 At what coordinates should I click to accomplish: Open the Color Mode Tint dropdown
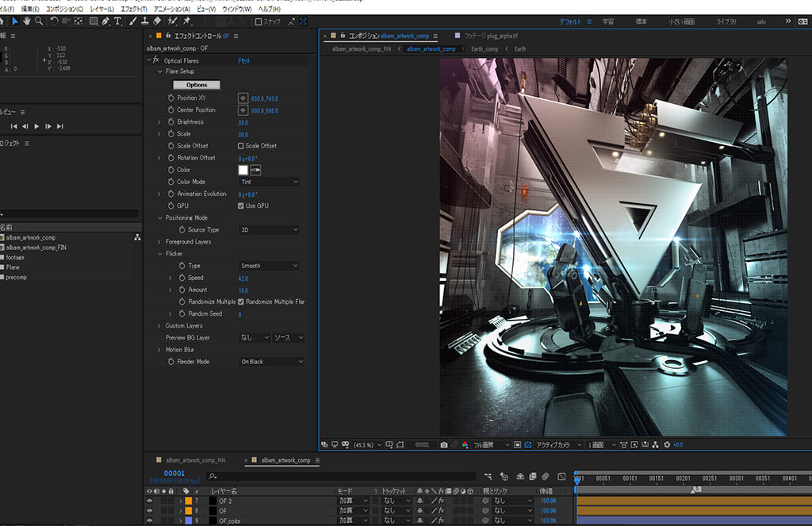(x=269, y=182)
